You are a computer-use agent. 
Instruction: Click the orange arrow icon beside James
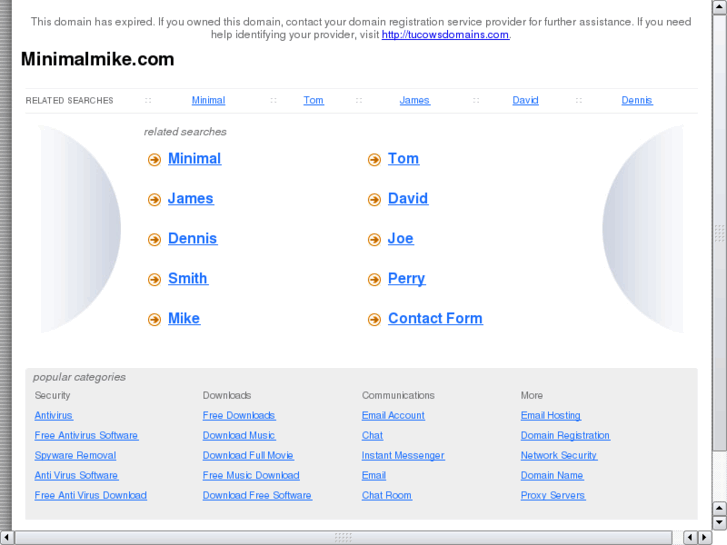[x=154, y=200]
